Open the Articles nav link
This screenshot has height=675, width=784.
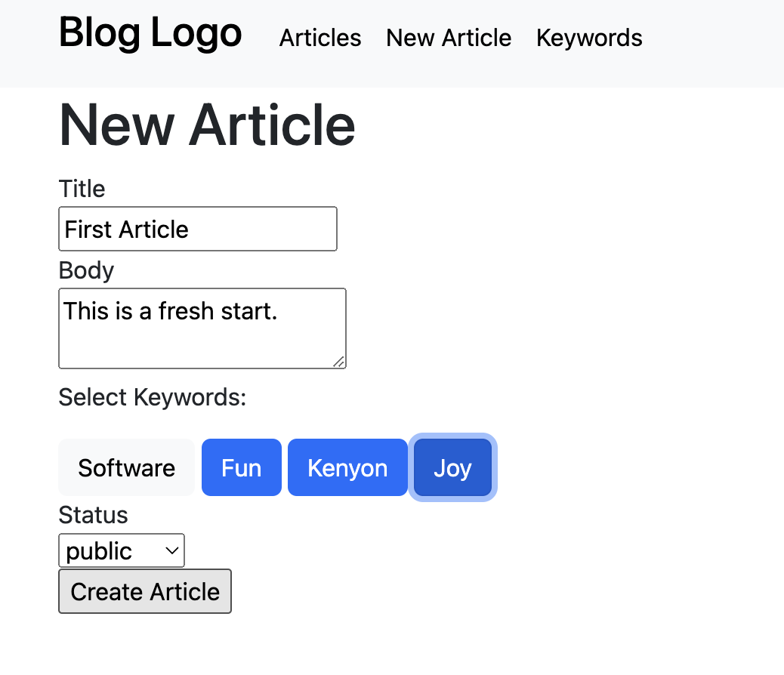click(320, 38)
